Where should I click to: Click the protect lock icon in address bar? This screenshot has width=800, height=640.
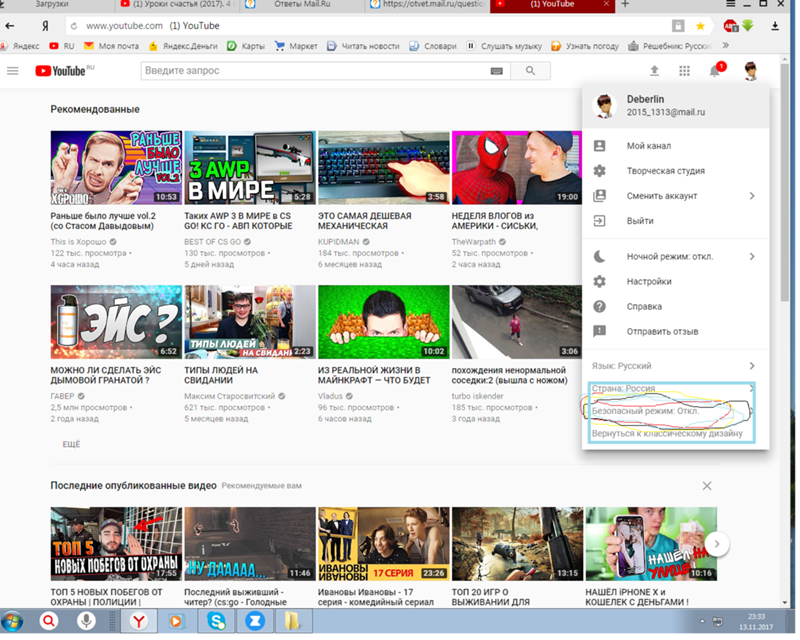pos(678,26)
